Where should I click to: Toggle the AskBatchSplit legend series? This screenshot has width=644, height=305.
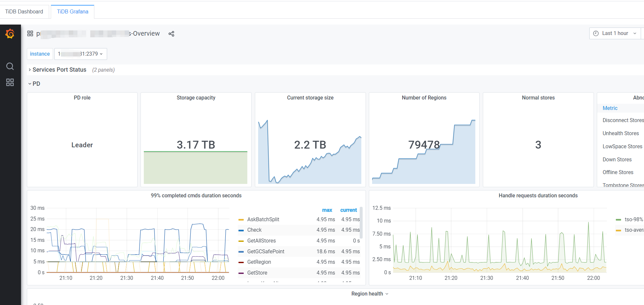point(263,219)
